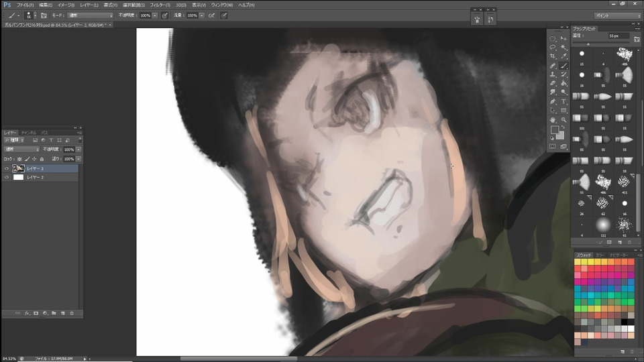
Task: Select the Pen tool
Action: [553, 101]
